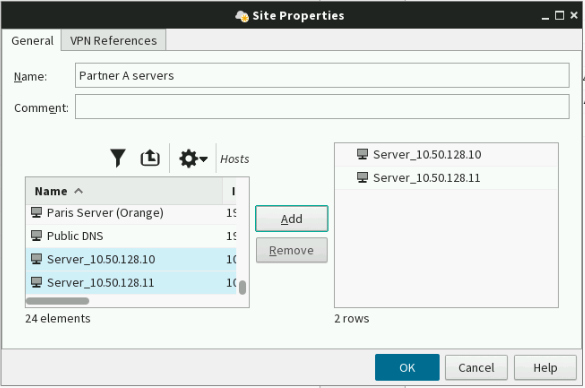Click the Hosts breadcrumb label
The image size is (585, 388).
pos(234,159)
